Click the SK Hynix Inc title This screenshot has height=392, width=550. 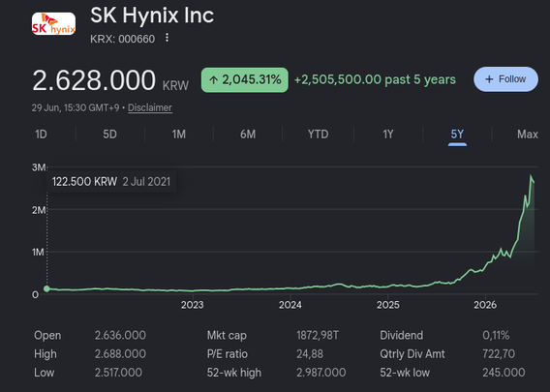152,15
